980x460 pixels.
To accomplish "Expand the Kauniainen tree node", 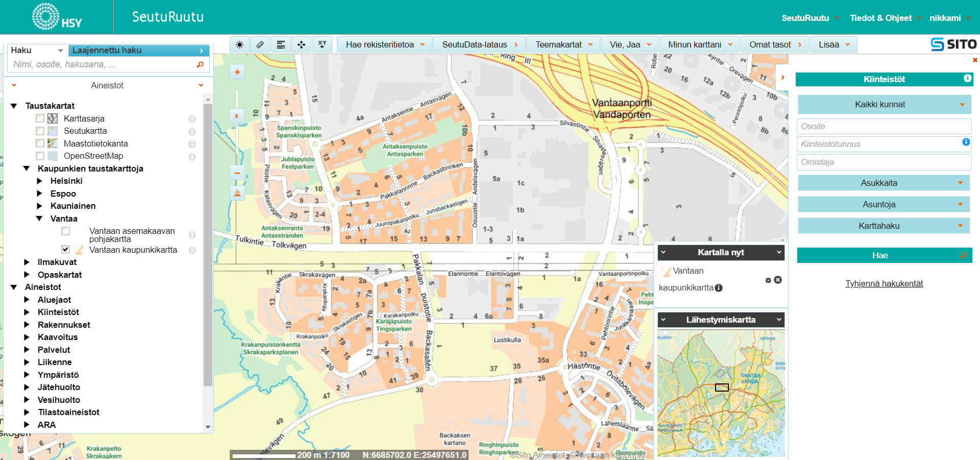I will [39, 206].
